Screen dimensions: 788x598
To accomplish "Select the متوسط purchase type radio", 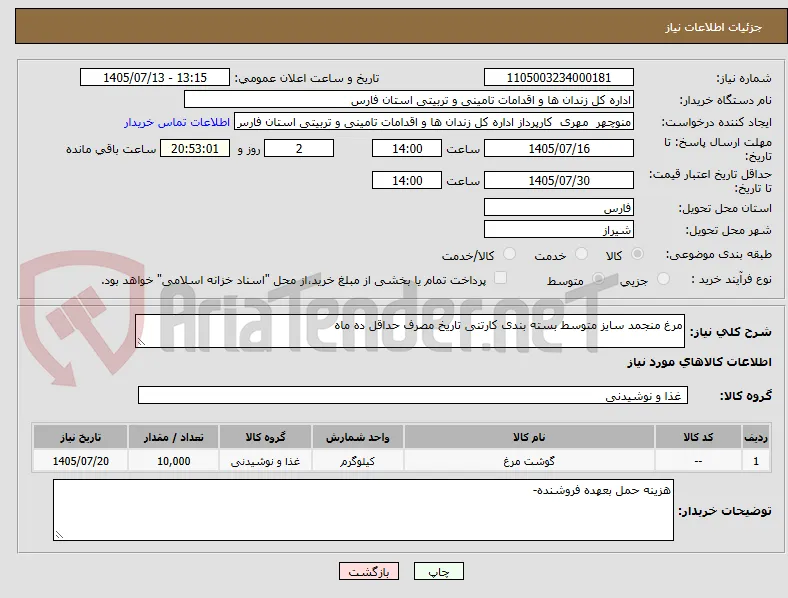I will pos(598,279).
